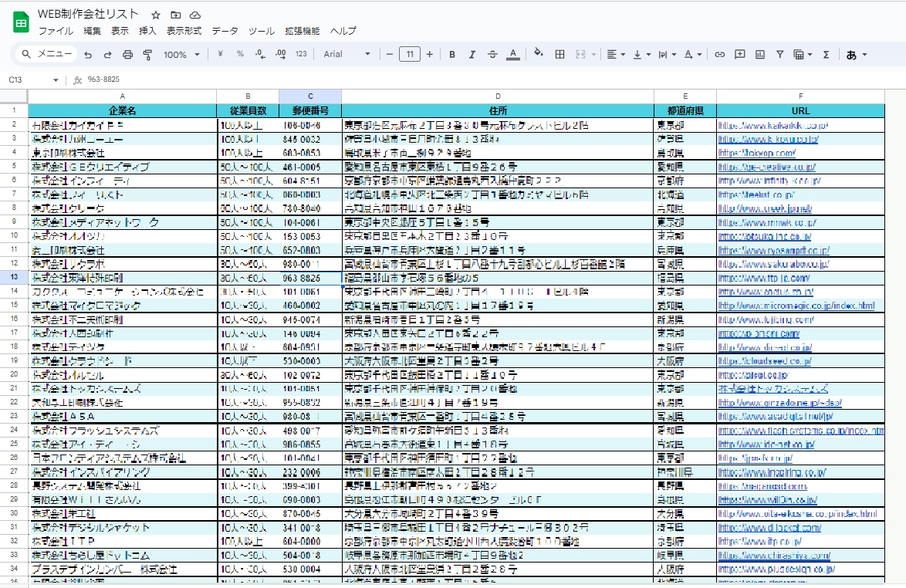The width and height of the screenshot is (906, 588).
Task: Open the ヘルプ menu
Action: pyautogui.click(x=343, y=31)
